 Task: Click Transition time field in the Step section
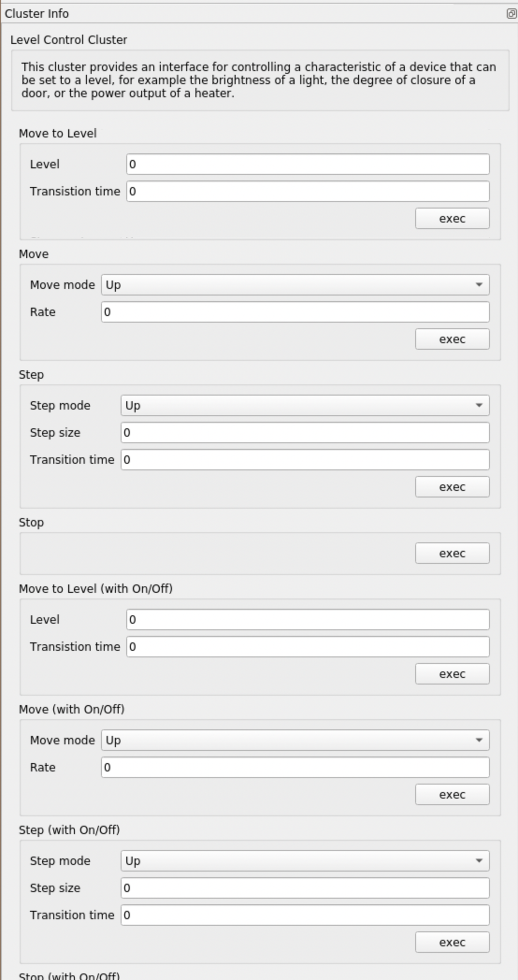click(x=305, y=460)
